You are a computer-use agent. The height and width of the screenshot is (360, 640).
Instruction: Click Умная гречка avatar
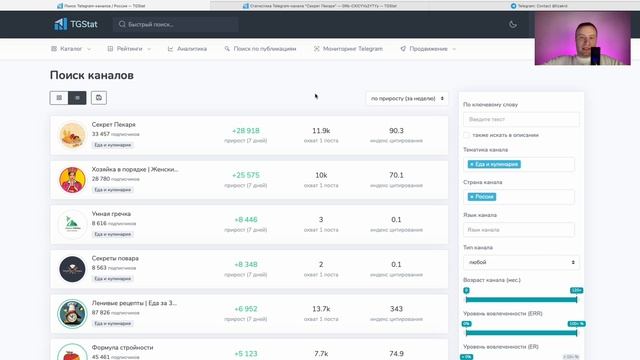click(x=72, y=224)
